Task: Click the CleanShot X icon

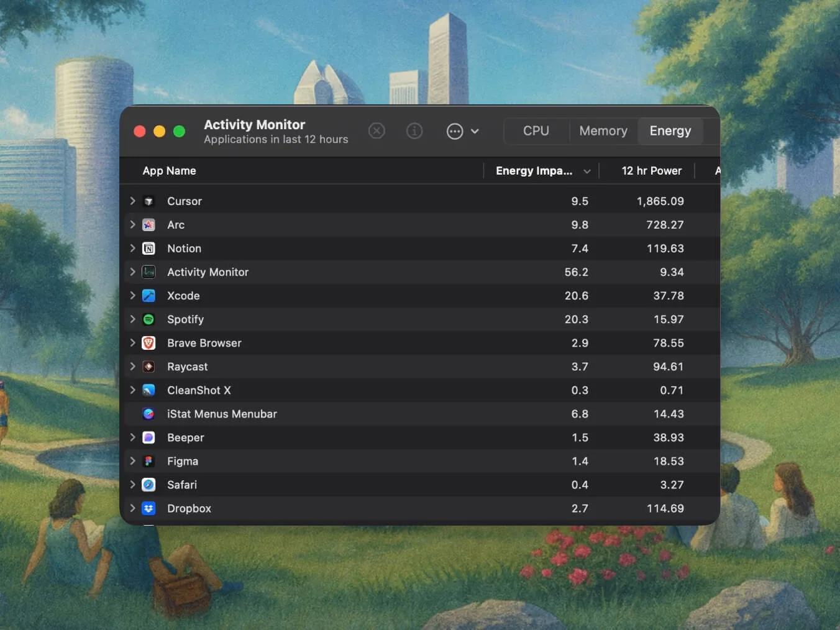Action: click(148, 390)
